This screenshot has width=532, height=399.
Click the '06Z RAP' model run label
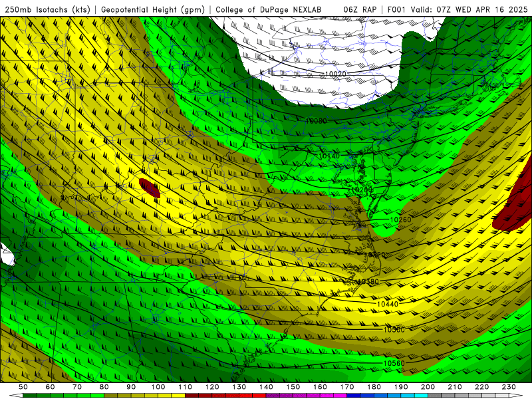[360, 10]
